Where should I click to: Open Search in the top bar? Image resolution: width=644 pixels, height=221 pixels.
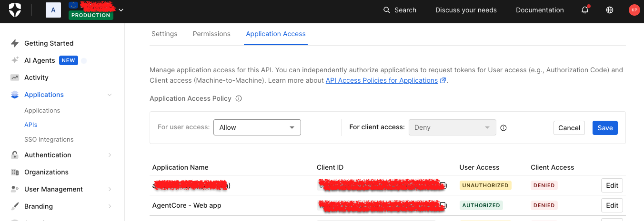[400, 10]
